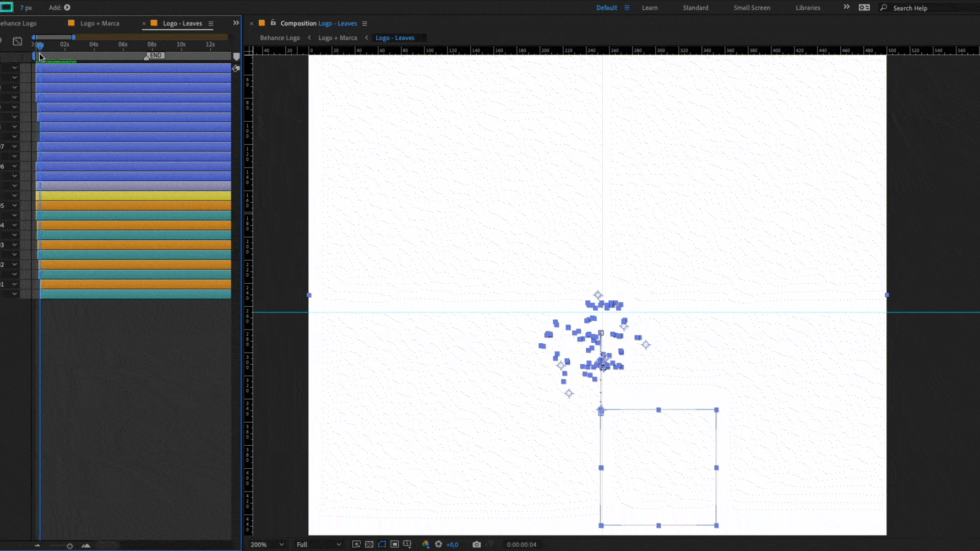This screenshot has height=551, width=980.
Task: Open show channel and color management
Action: (426, 544)
